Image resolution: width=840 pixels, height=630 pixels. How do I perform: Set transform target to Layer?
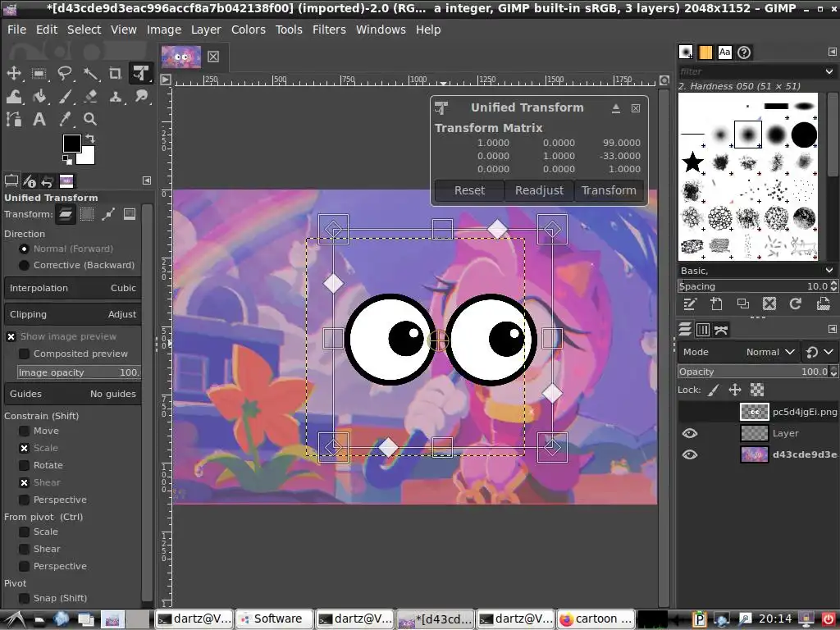pos(66,214)
